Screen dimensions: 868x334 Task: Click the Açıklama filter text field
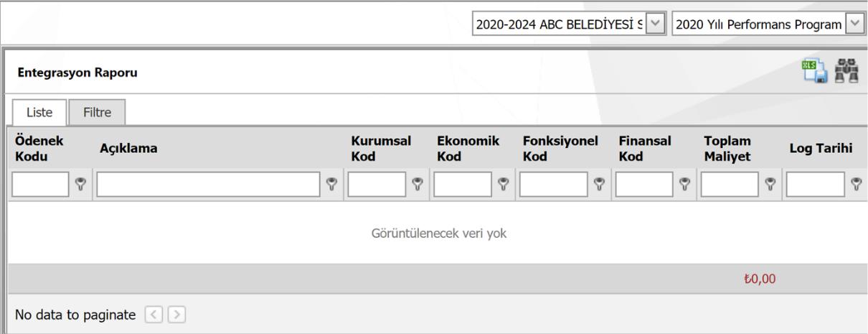click(208, 185)
